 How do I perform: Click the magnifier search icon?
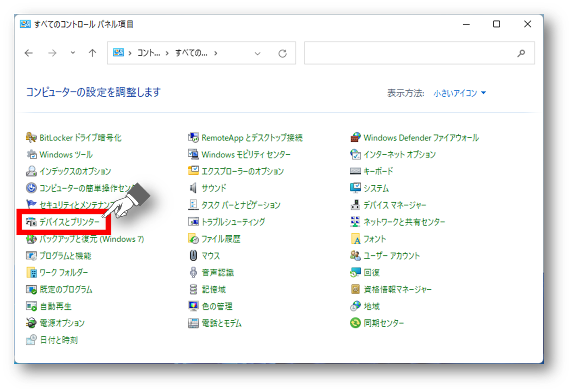tap(521, 53)
